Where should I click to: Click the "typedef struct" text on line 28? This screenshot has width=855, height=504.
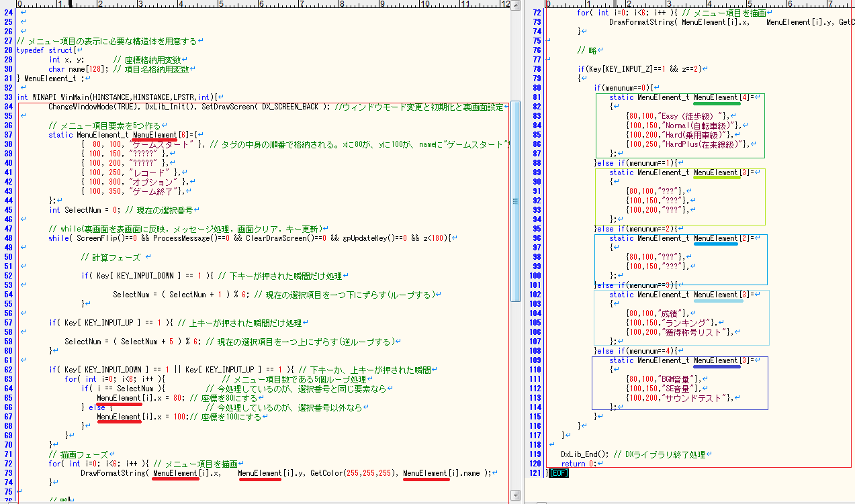point(44,50)
